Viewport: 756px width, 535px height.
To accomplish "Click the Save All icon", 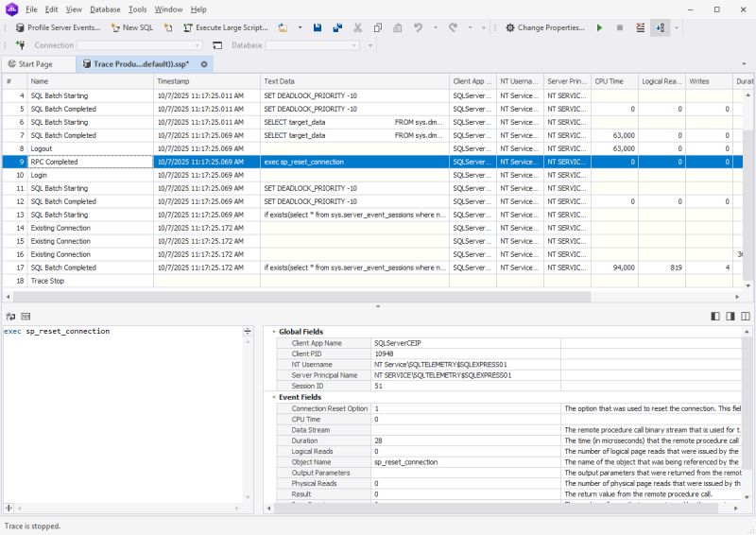I will [337, 28].
